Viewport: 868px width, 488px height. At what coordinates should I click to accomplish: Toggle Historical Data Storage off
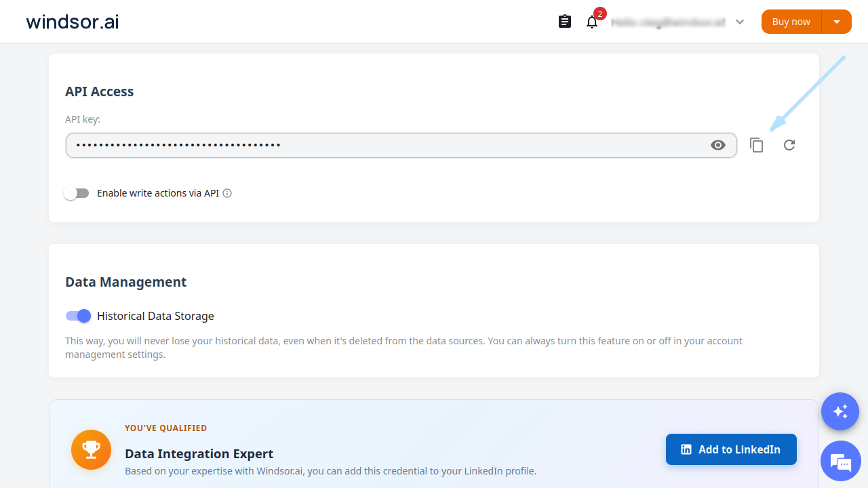(x=78, y=316)
